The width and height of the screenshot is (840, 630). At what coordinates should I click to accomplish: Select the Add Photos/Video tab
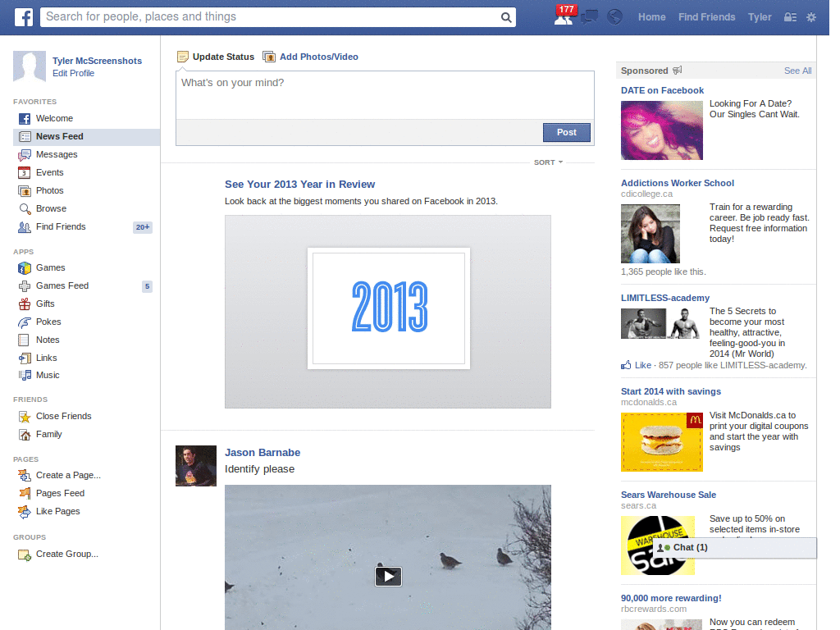pyautogui.click(x=310, y=57)
